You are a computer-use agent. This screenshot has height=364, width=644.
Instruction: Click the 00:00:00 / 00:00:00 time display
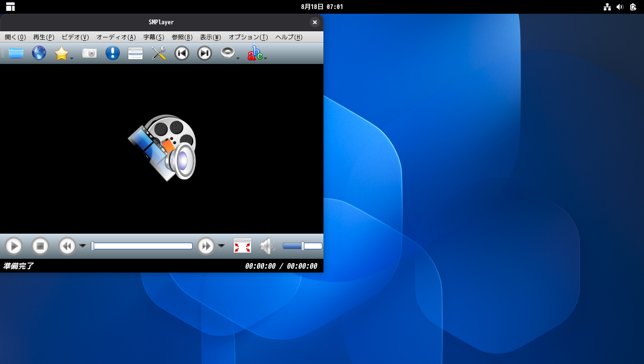(281, 266)
